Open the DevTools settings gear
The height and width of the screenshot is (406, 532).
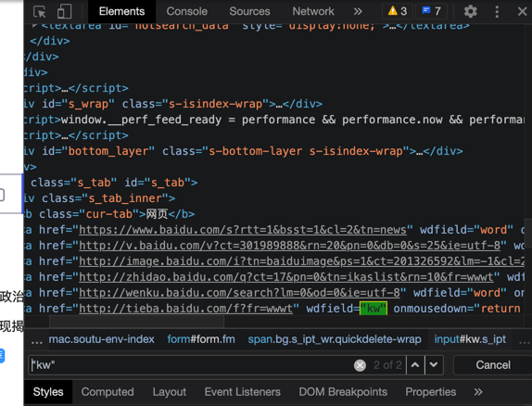[470, 11]
